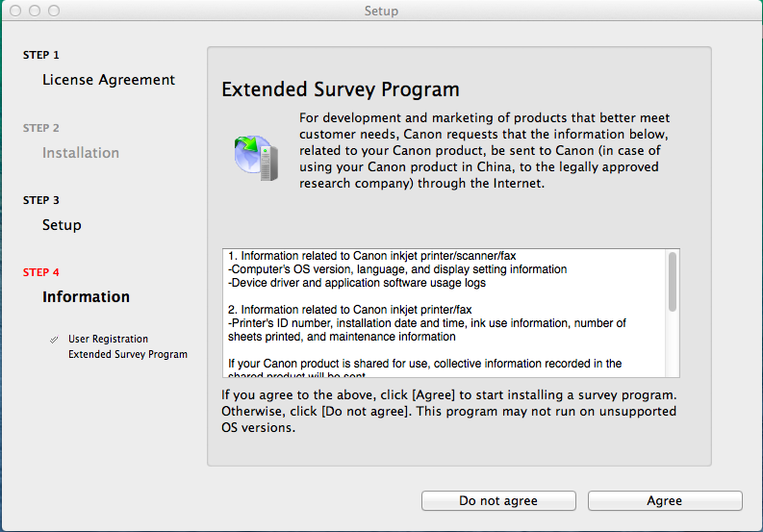This screenshot has width=763, height=532.
Task: Click the Setup title in the title bar
Action: coord(381,11)
